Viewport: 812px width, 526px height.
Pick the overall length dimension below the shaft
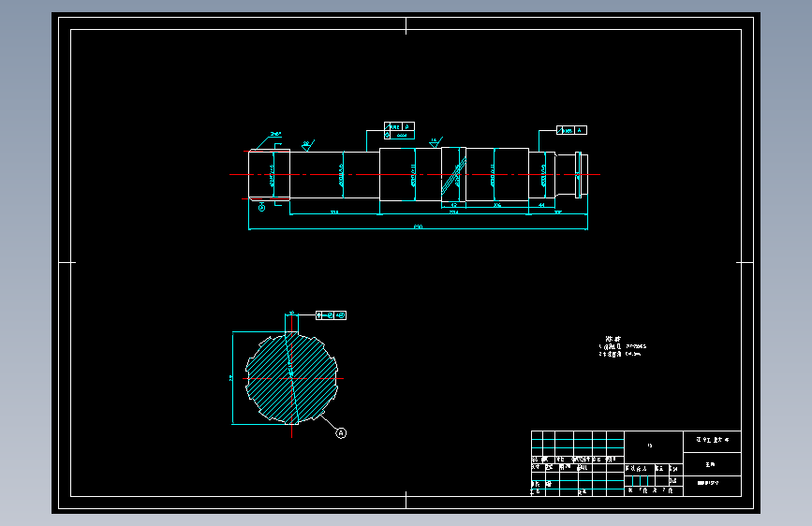(418, 226)
